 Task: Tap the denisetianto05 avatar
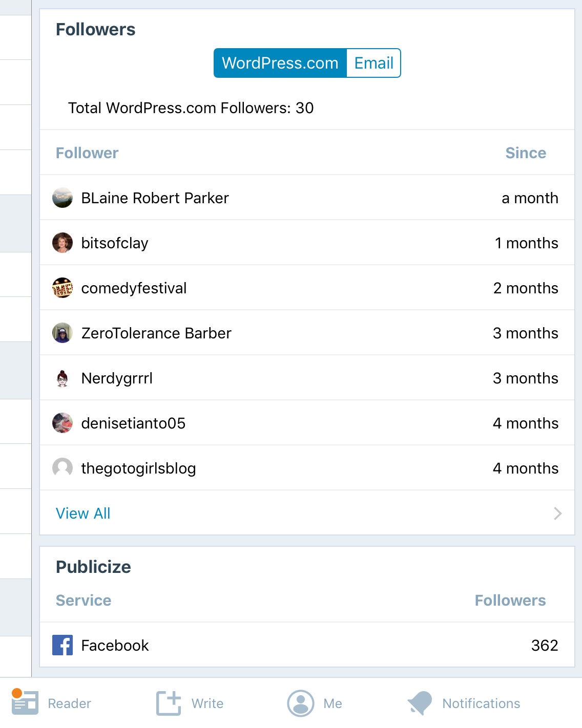[63, 423]
